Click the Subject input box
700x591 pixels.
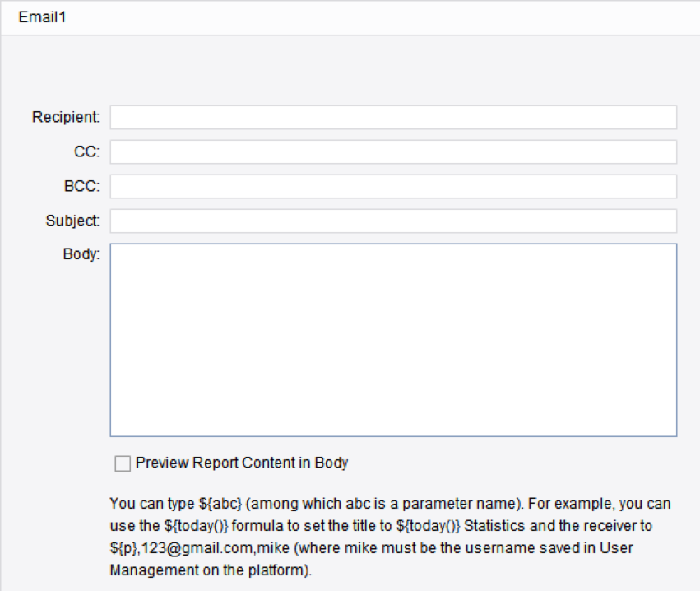pos(393,221)
